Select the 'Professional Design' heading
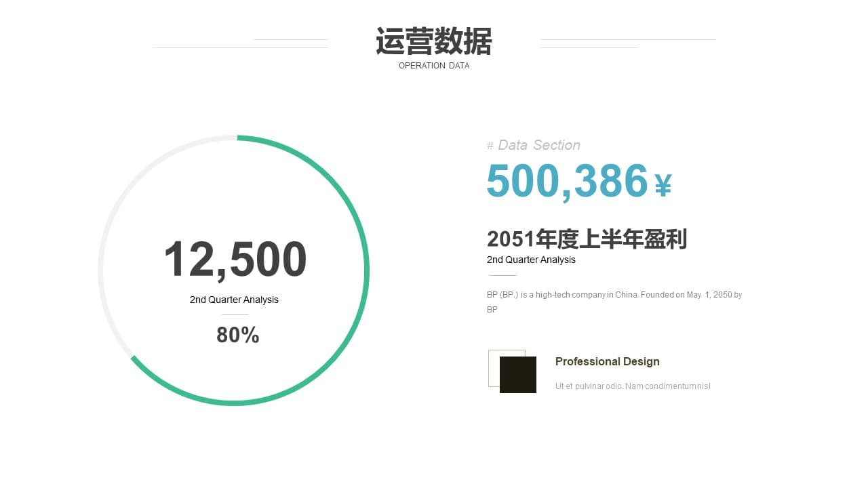Screen dimensions: 868x488 coord(608,361)
